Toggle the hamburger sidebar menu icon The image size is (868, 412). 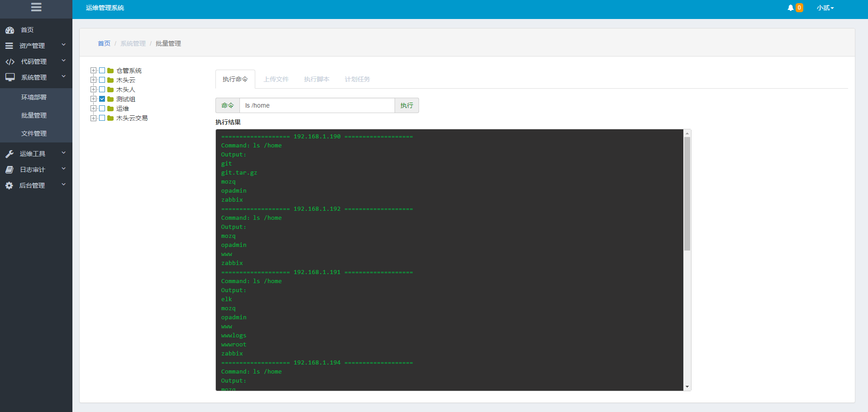pos(36,7)
